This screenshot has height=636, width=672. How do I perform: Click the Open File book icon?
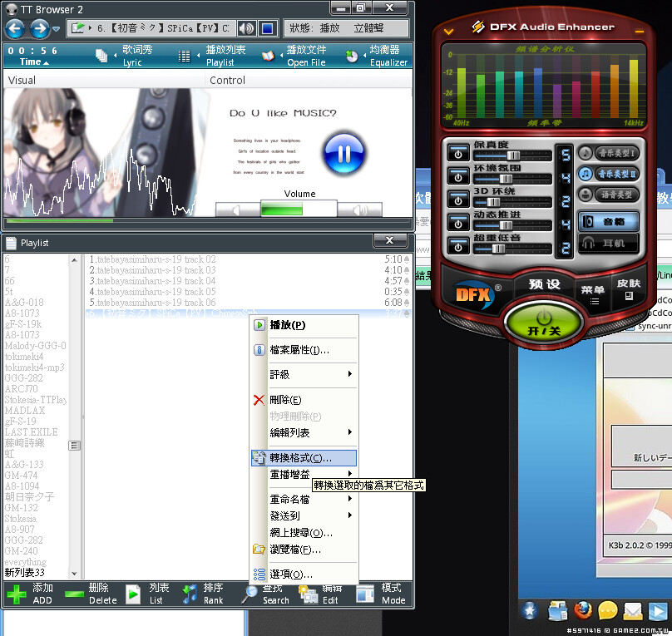point(268,57)
